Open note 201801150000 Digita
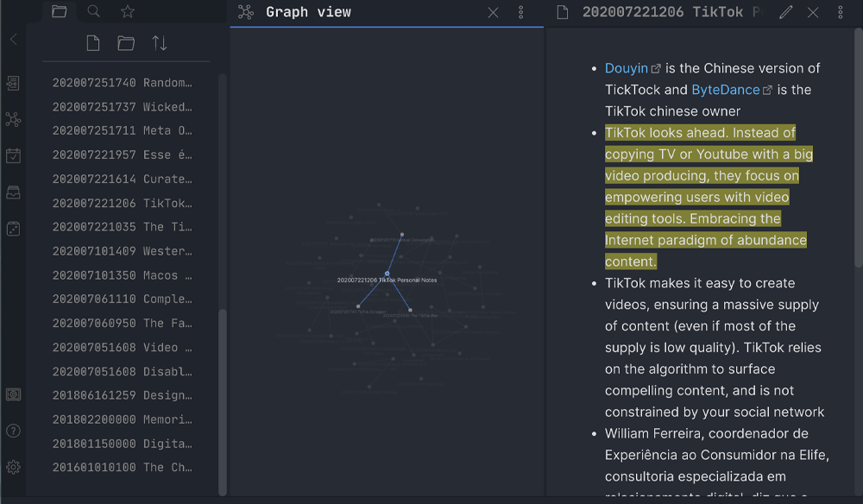The width and height of the screenshot is (863, 504). point(123,444)
